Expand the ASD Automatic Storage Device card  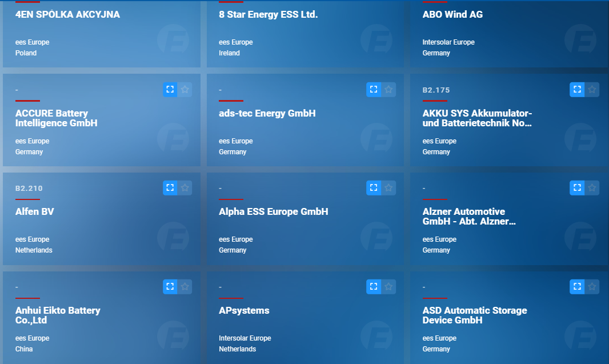577,286
